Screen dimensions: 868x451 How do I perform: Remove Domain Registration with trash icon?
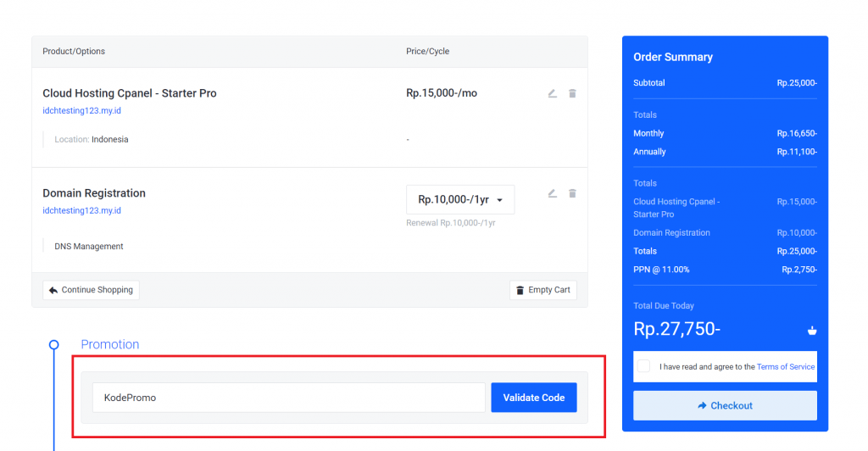[x=572, y=193]
